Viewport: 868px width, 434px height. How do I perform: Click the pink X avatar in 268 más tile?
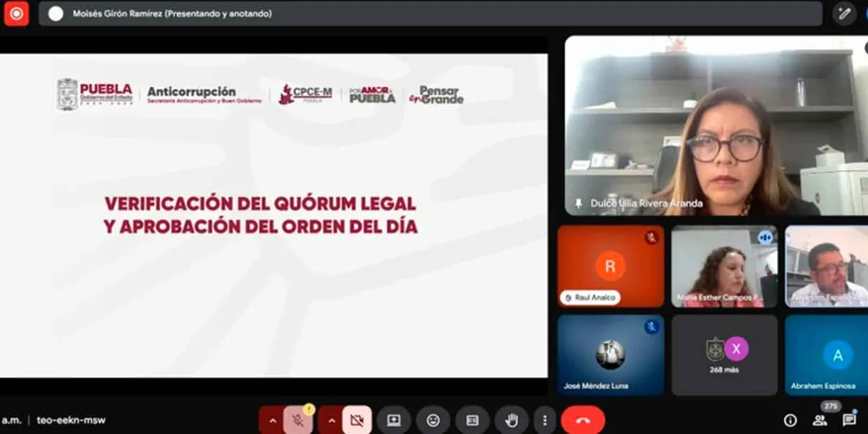[x=736, y=349]
